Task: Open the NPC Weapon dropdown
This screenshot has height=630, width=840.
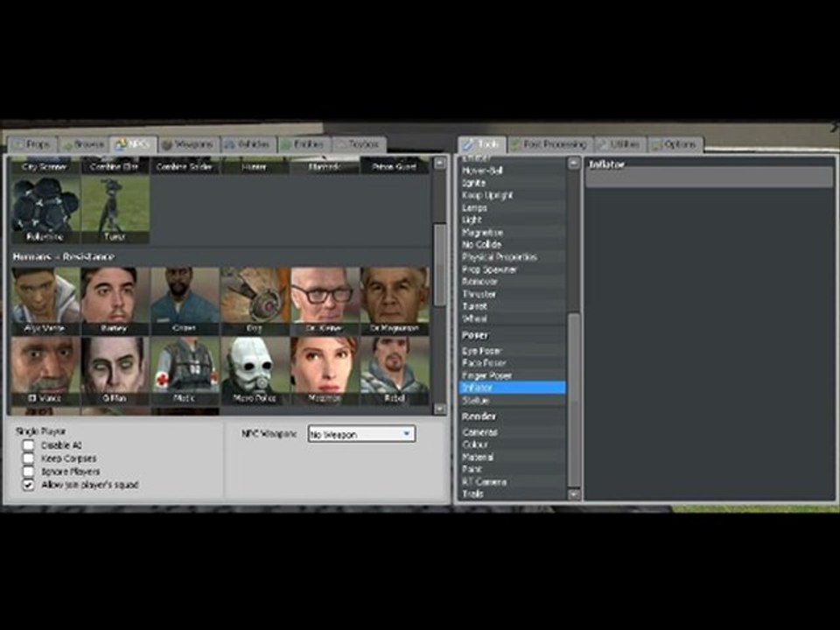Action: point(361,434)
